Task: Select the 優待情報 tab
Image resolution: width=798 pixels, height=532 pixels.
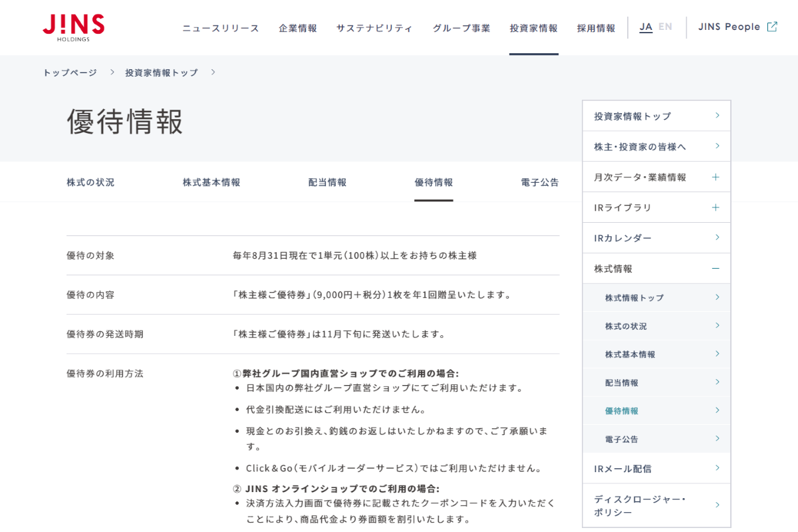Action: [x=434, y=182]
